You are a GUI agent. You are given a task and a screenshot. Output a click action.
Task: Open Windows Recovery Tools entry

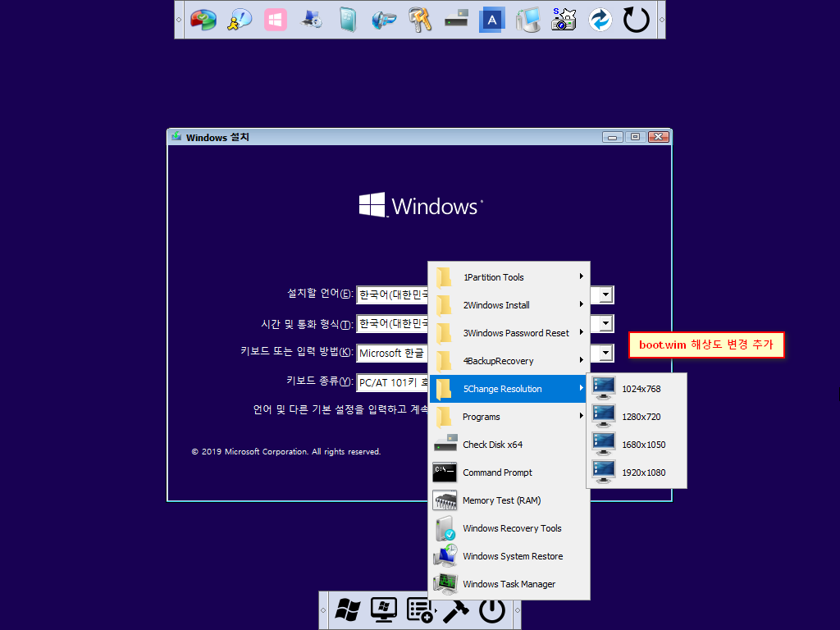[x=509, y=528]
